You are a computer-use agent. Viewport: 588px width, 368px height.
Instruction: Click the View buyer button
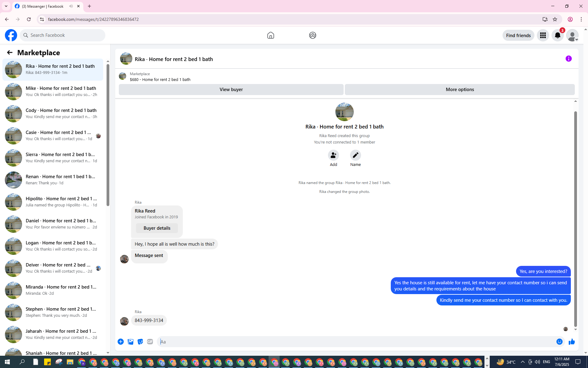[x=231, y=90]
